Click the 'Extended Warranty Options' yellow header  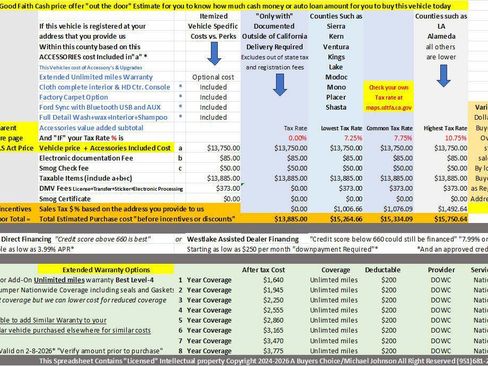point(106,270)
